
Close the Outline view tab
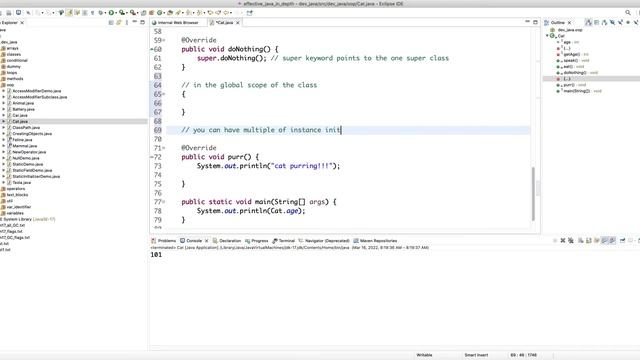(x=569, y=22)
